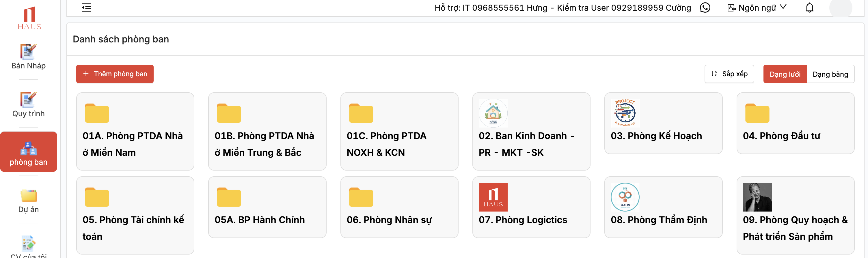Open Bản Nháp drafts section
The height and width of the screenshot is (258, 868).
(x=28, y=57)
